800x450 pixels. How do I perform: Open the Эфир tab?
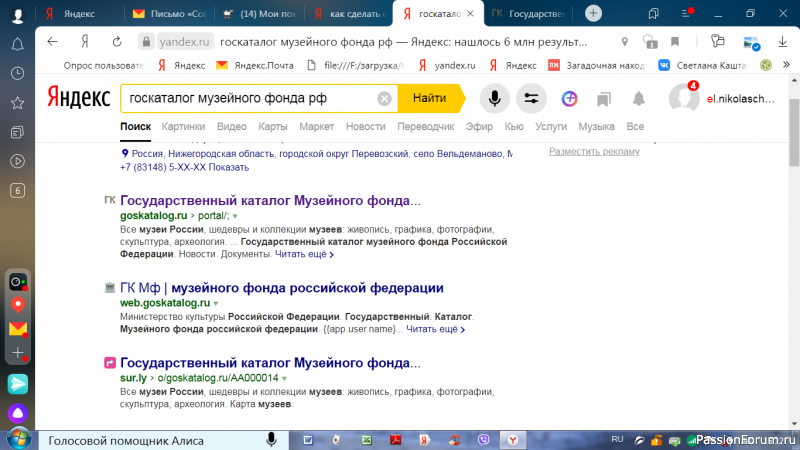tap(479, 127)
